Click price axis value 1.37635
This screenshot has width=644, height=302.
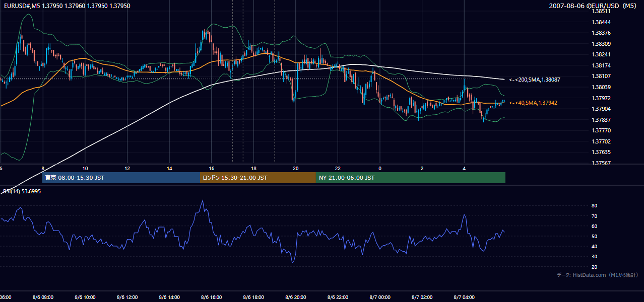click(601, 152)
